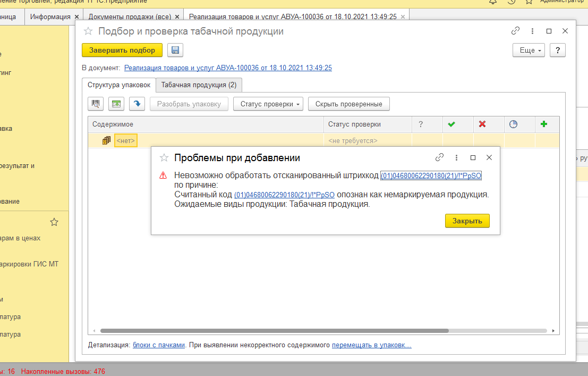This screenshot has height=376, width=588.
Task: Click the save diskette icon
Action: pos(175,50)
